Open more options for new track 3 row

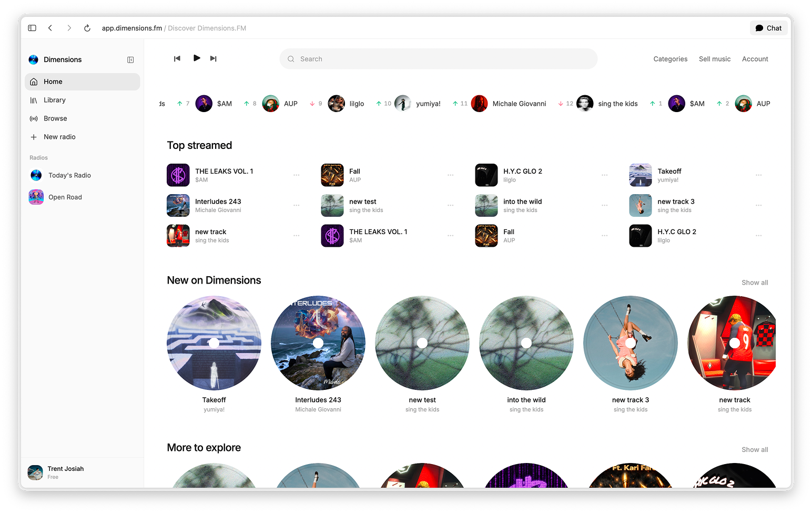click(x=758, y=205)
